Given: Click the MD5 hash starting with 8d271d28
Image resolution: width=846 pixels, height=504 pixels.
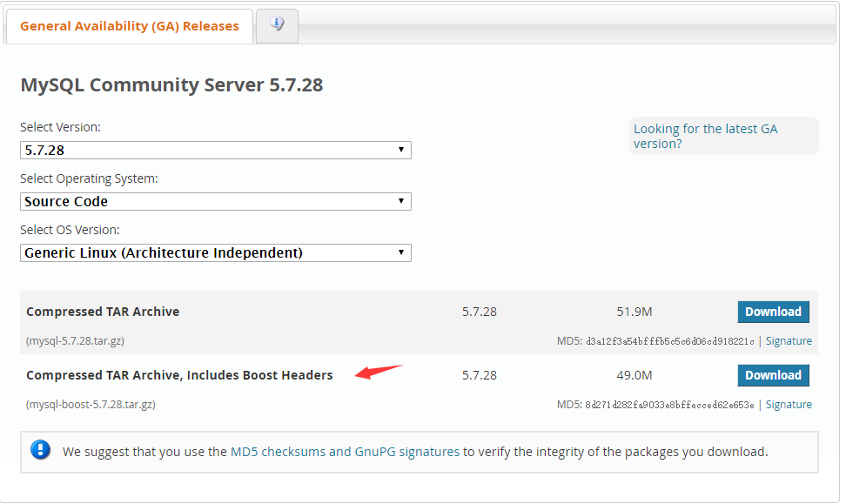Looking at the screenshot, I should point(669,405).
